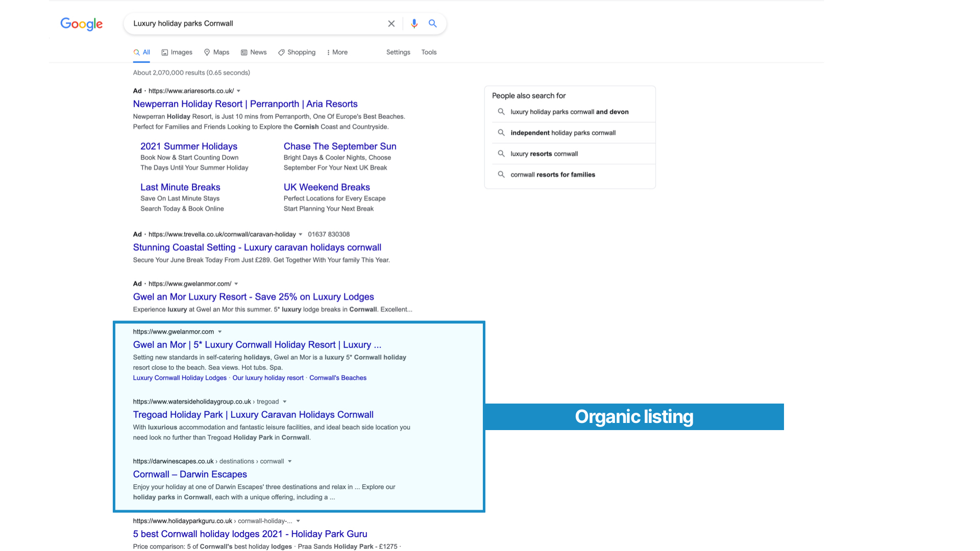Switch to the Maps tab

pos(216,52)
